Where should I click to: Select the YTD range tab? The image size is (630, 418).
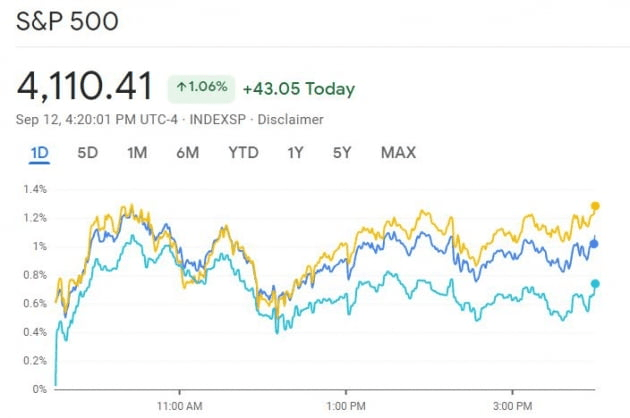(243, 153)
